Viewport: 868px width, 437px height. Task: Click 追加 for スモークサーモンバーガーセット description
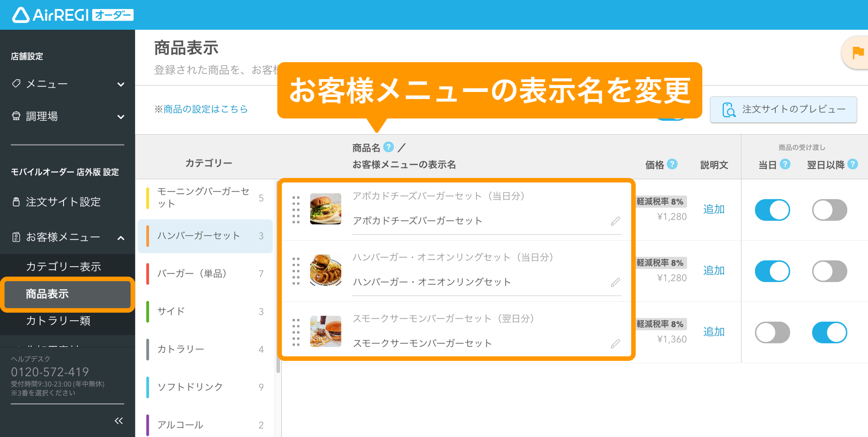(x=714, y=332)
